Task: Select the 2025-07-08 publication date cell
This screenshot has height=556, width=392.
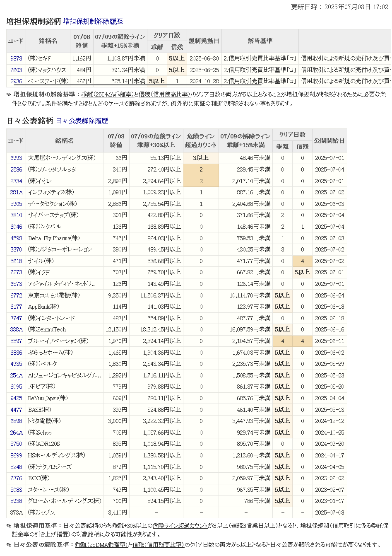Action: click(329, 512)
